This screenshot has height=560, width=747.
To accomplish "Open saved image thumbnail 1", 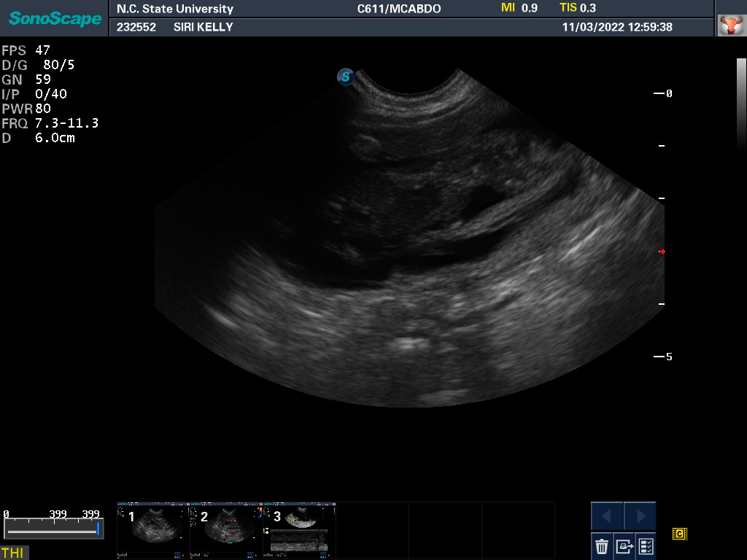I will [x=153, y=530].
